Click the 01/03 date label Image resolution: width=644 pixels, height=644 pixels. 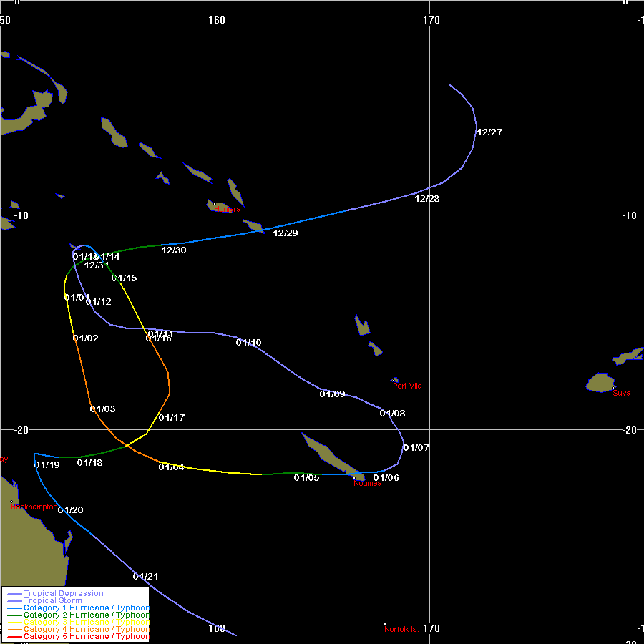(x=102, y=409)
